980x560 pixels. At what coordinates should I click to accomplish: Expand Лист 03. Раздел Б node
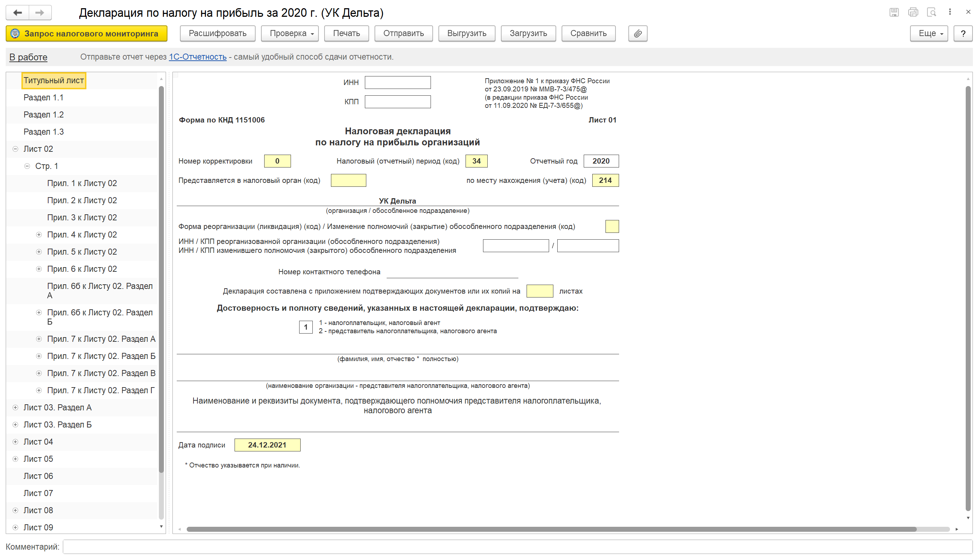15,425
